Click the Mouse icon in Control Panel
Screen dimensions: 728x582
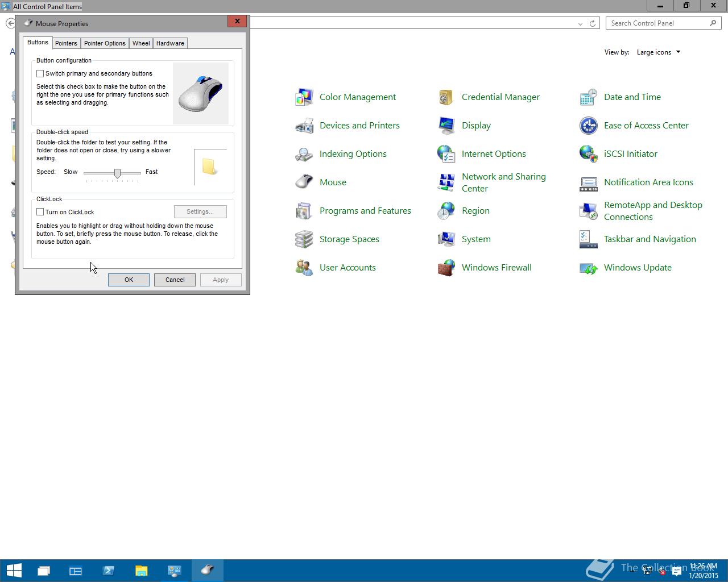304,182
